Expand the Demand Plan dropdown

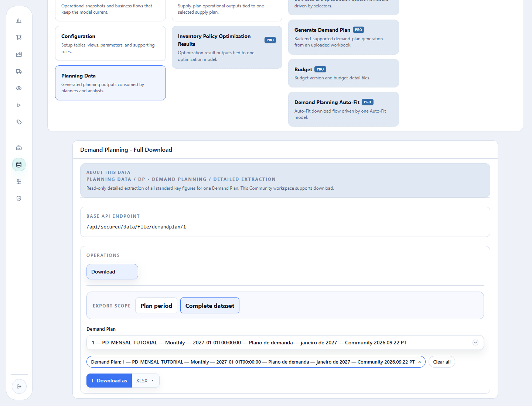tap(285, 343)
